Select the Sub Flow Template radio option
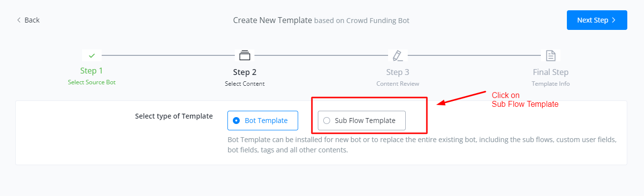644x196 pixels. click(x=362, y=121)
